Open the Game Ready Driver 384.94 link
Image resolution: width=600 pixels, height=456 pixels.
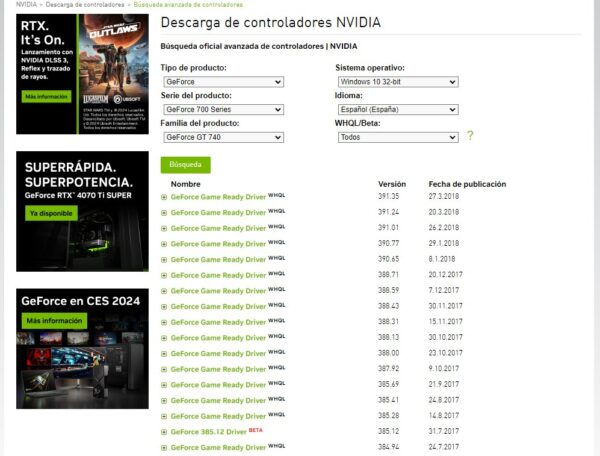(218, 448)
